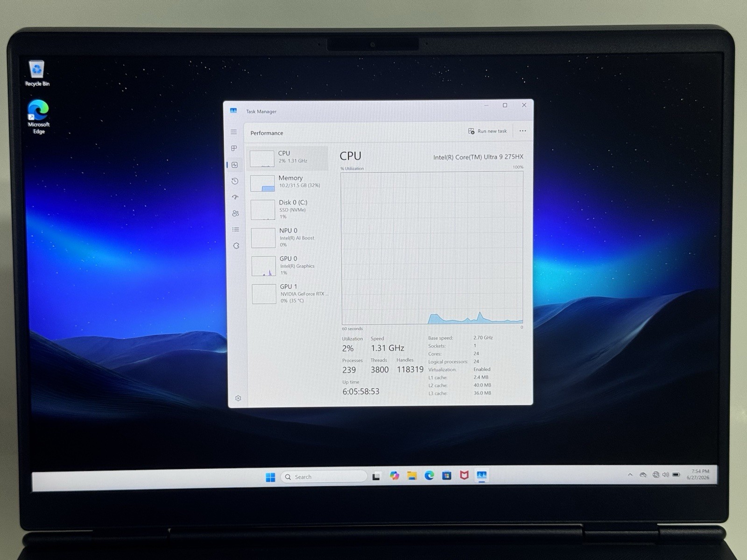This screenshot has width=747, height=560.
Task: Select Memory in the performance list
Action: 289,182
